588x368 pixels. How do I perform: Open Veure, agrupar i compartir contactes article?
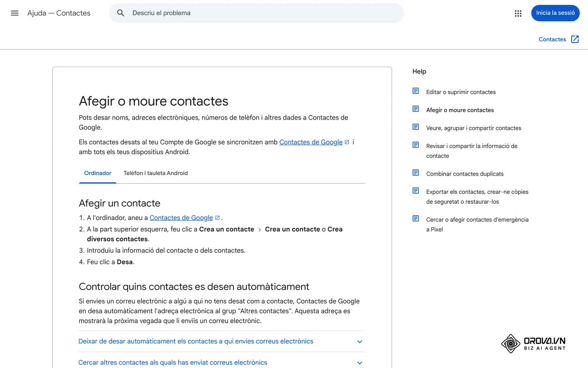pos(474,128)
